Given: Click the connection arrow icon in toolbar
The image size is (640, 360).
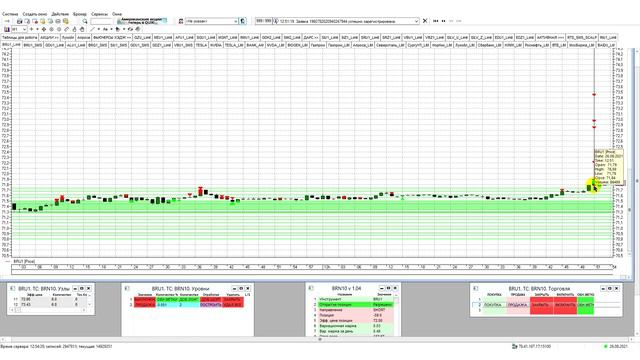Looking at the screenshot, I should (x=7, y=21).
